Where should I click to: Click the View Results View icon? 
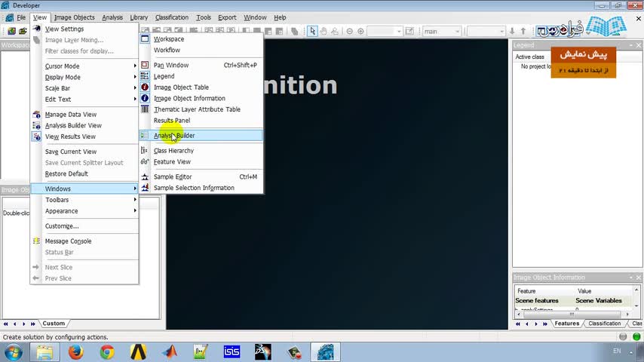pos(36,137)
